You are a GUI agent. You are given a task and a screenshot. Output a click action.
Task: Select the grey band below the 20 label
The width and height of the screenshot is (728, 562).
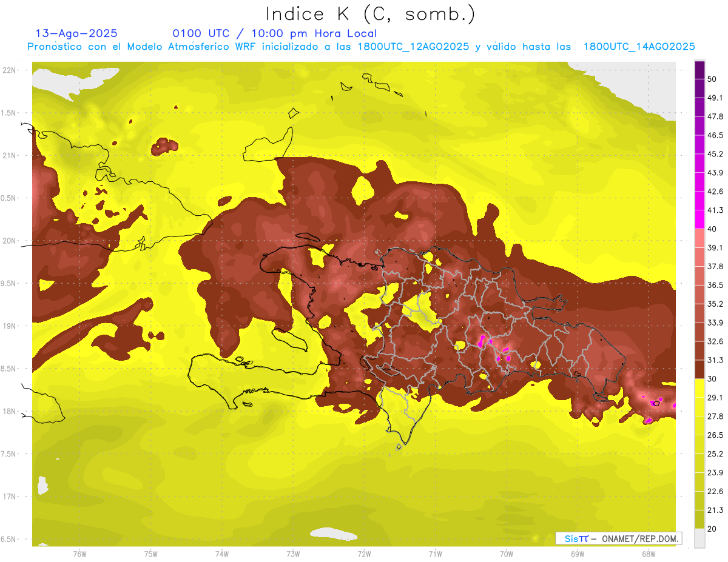click(699, 538)
